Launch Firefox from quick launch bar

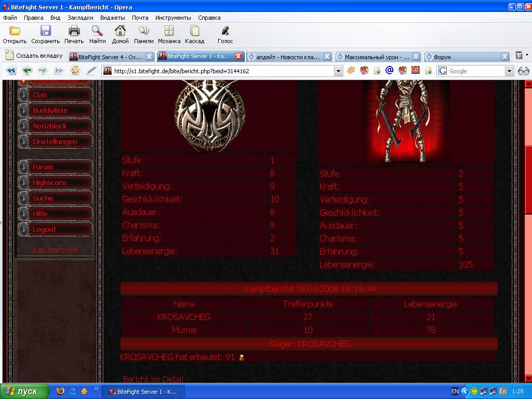pyautogui.click(x=60, y=391)
